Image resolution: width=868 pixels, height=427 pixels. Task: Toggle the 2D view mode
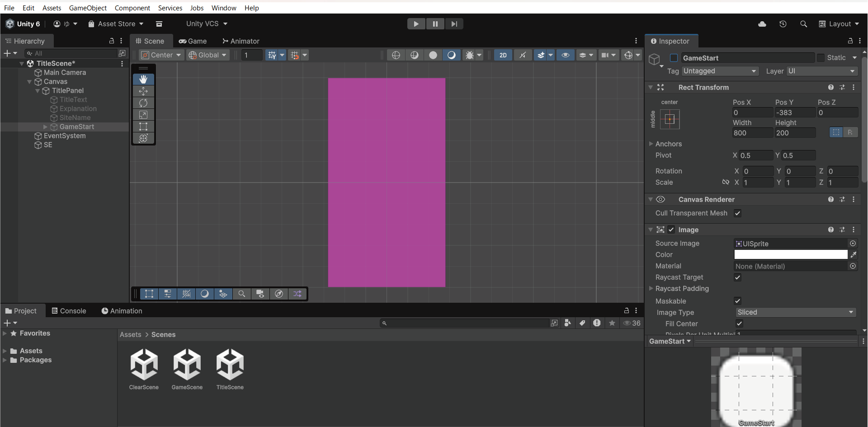[x=503, y=55]
